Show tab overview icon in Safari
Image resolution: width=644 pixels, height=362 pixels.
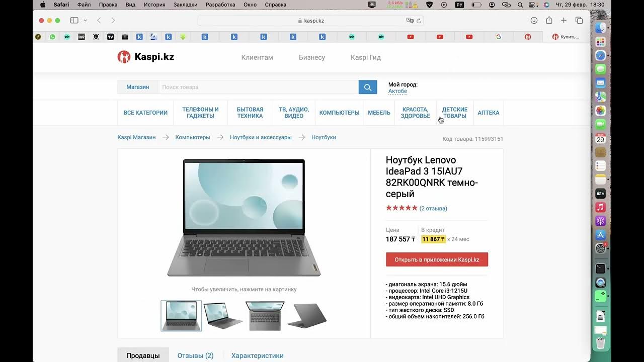pyautogui.click(x=579, y=21)
